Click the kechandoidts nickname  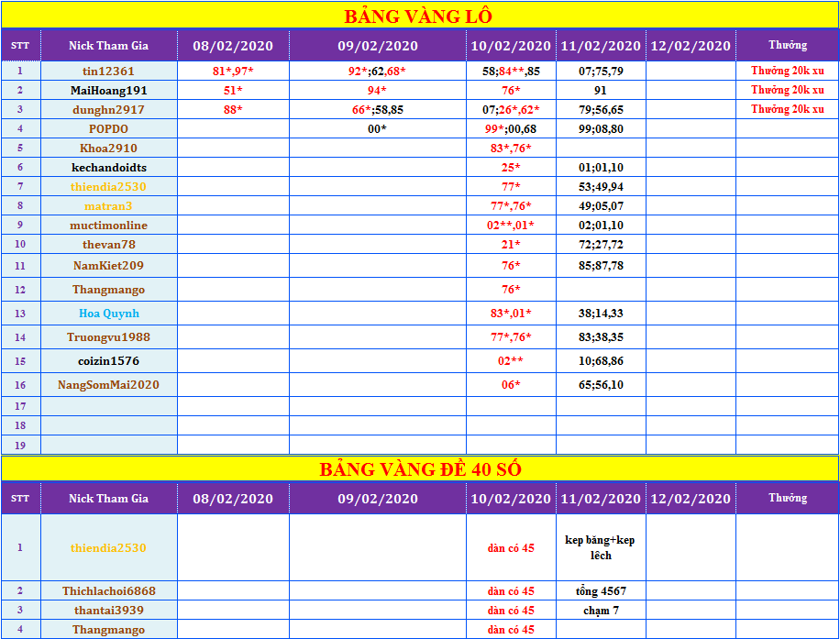click(108, 168)
